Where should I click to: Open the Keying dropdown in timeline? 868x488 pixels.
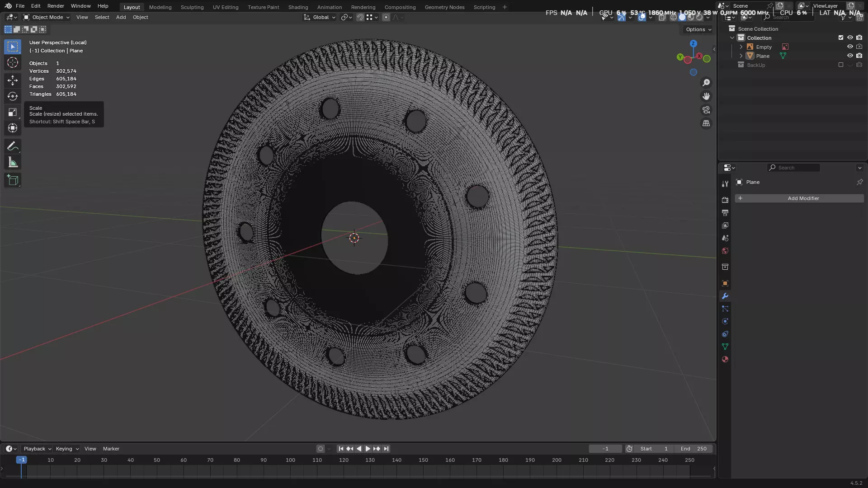(67, 449)
